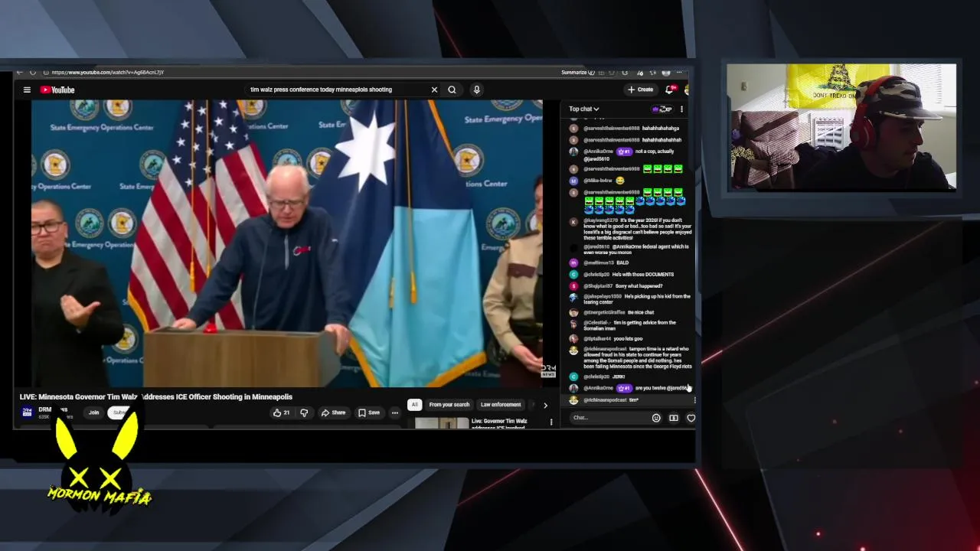
Task: Select the Law enforcement chip
Action: 501,404
